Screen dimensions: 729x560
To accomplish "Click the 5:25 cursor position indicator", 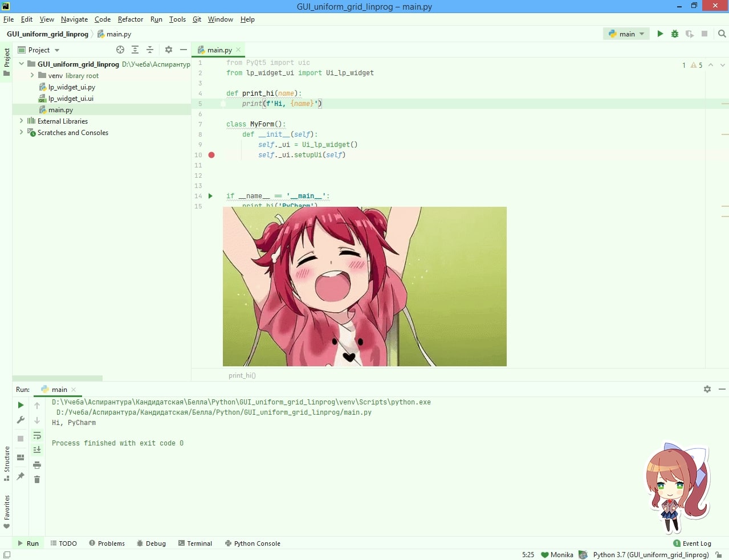I will coord(528,554).
